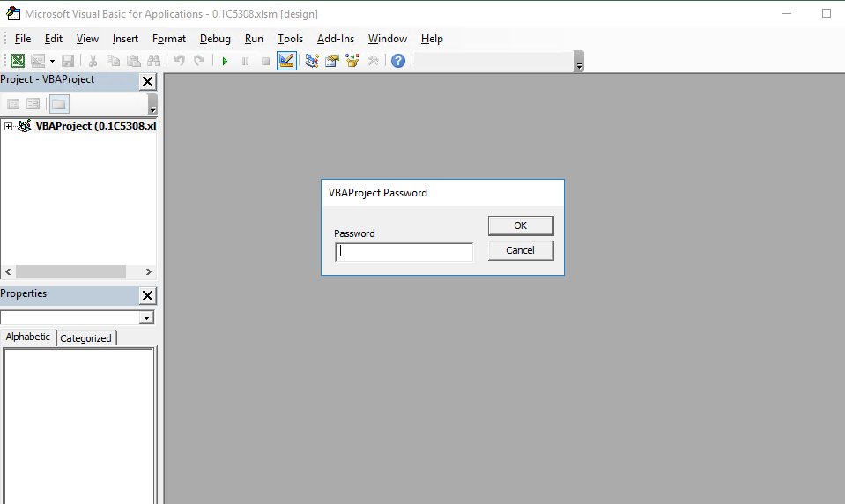
Task: Open the Format menu
Action: pyautogui.click(x=168, y=39)
